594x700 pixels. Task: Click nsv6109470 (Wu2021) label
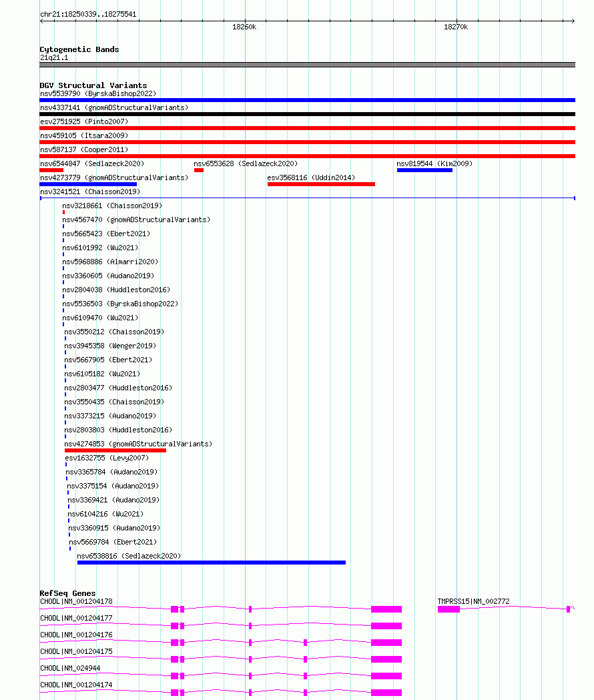tap(100, 318)
